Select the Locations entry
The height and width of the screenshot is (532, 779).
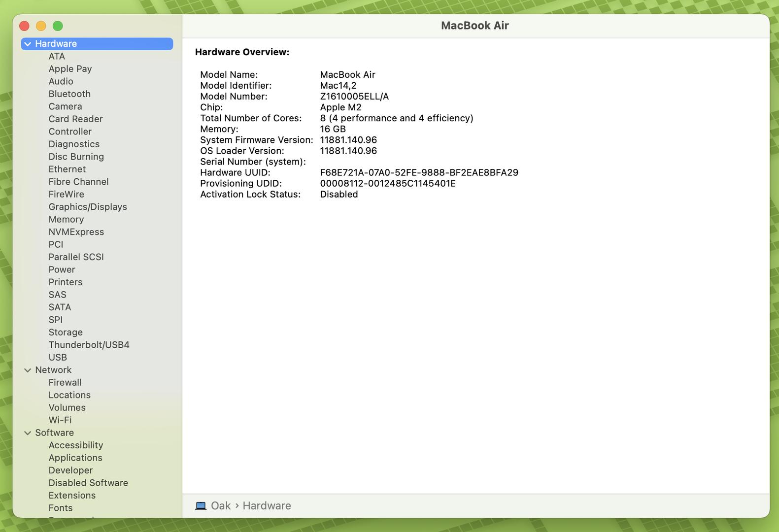(69, 396)
